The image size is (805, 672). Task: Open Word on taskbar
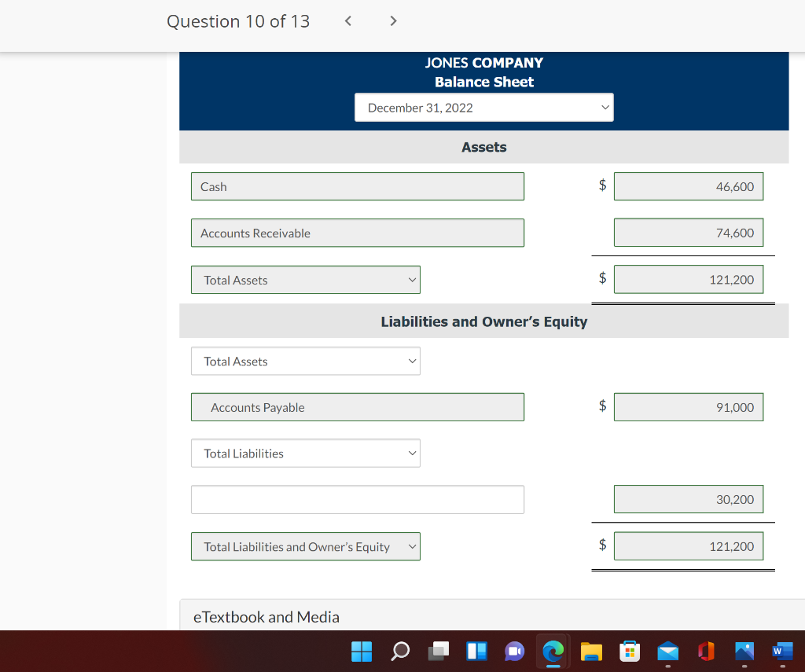click(782, 652)
